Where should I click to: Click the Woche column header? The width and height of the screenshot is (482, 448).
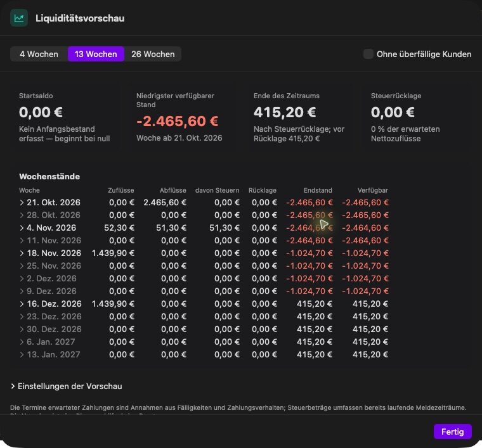coord(29,190)
